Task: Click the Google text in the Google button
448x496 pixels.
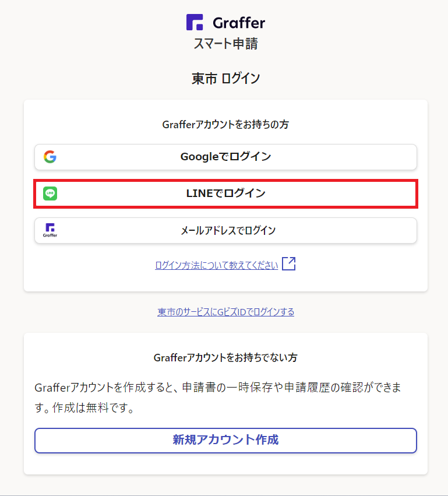Action: point(198,157)
